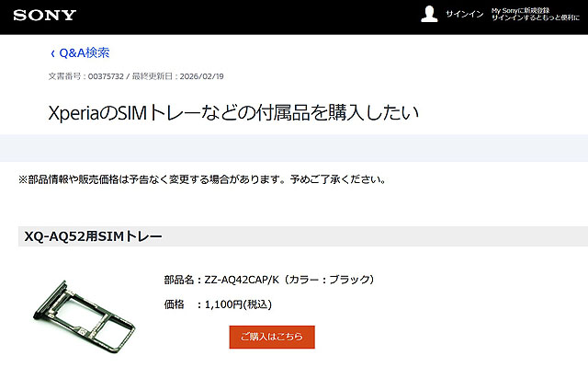Viewport: 588px width, 390px height.
Task: Click the XperiaのSIMトレー page title heading
Action: pyautogui.click(x=233, y=112)
